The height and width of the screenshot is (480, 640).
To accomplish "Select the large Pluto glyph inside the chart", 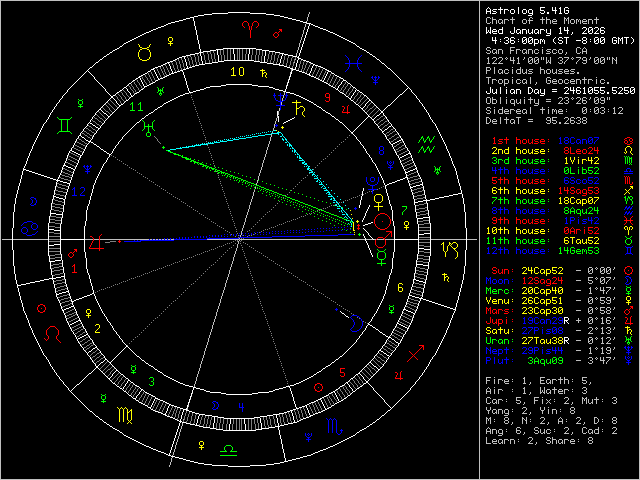I will pos(372,184).
